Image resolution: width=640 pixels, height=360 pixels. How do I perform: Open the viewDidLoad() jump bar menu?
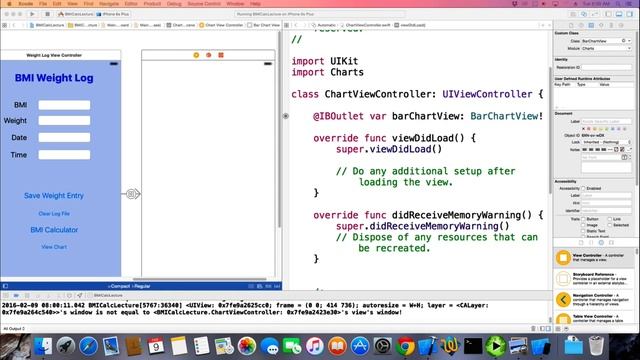point(410,25)
